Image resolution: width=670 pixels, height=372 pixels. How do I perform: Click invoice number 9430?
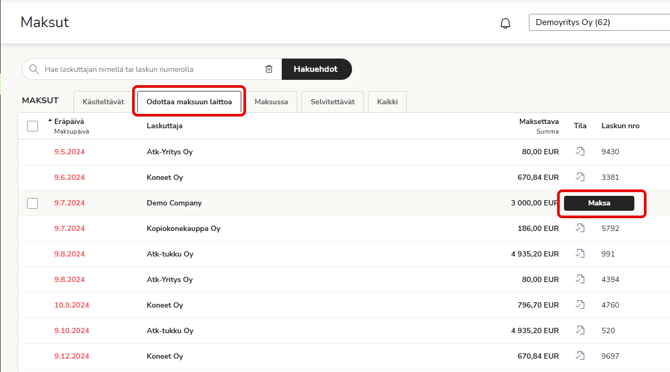click(610, 152)
